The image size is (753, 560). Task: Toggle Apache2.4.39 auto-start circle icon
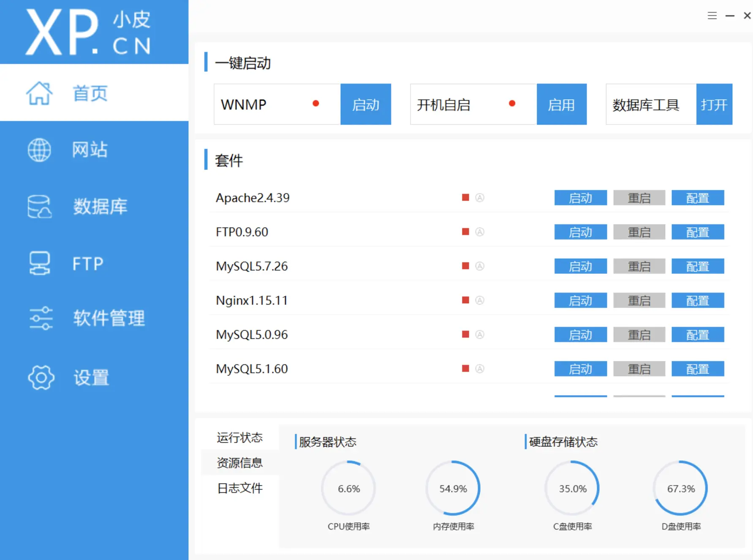[x=480, y=197]
